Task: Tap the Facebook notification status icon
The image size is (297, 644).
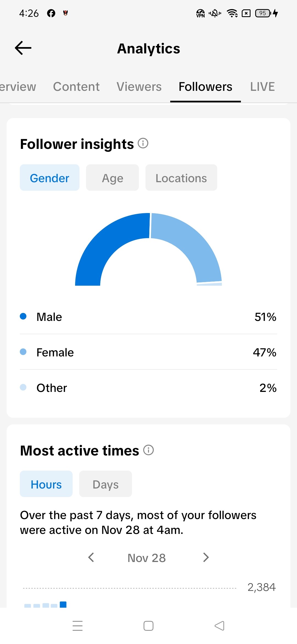Action: click(x=51, y=13)
